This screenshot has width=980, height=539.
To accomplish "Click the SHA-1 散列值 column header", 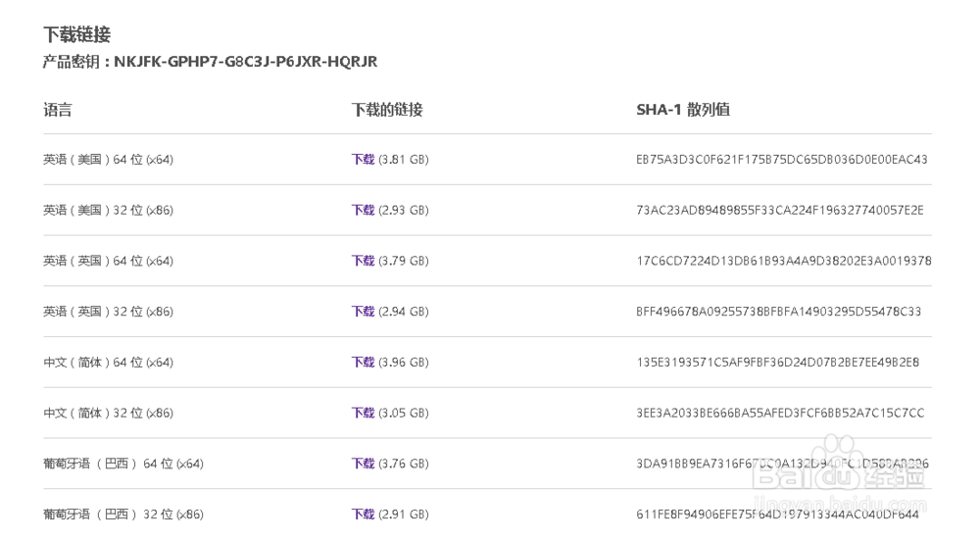I will pyautogui.click(x=683, y=110).
